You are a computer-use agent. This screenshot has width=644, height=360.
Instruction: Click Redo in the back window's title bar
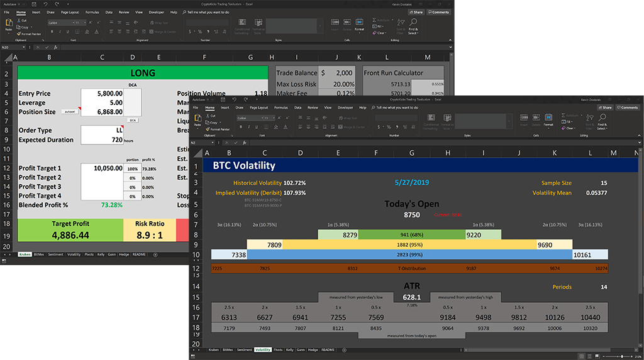click(x=57, y=4)
